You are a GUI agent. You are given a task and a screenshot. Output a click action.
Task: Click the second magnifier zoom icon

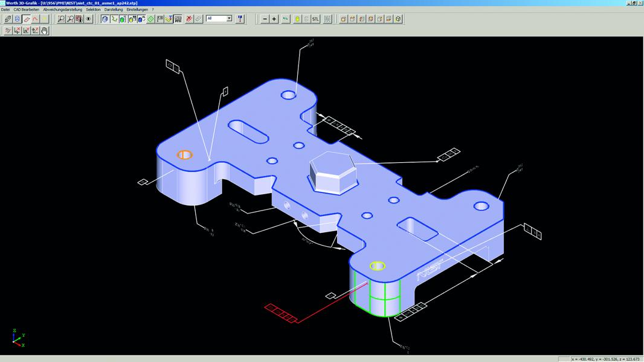pos(70,19)
